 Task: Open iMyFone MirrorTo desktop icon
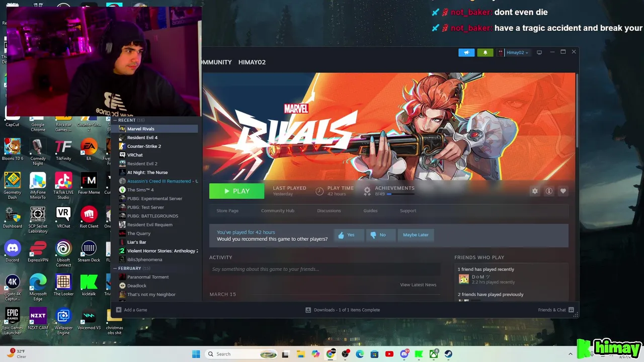point(38,186)
